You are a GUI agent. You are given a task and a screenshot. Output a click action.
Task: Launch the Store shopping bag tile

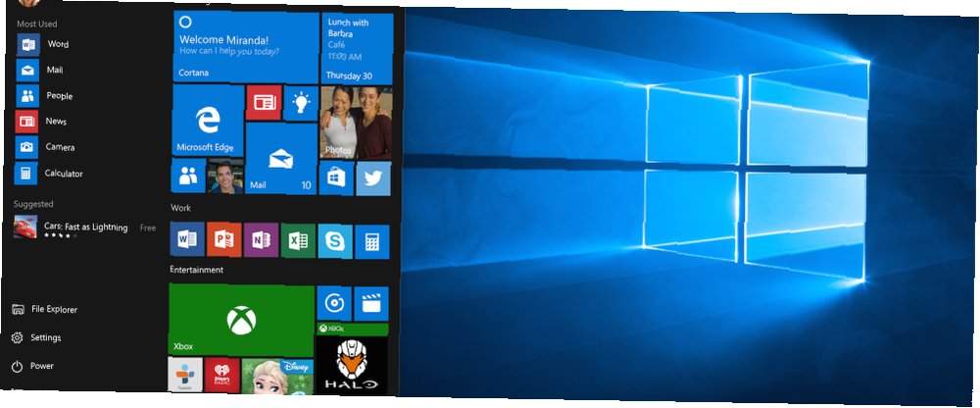tap(336, 178)
